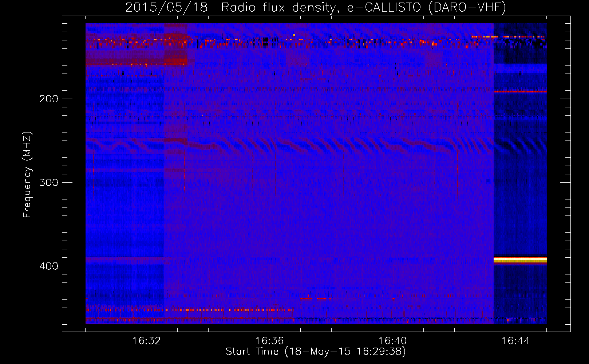
Task: Click the '200' frequency axis label
Action: pyautogui.click(x=49, y=99)
